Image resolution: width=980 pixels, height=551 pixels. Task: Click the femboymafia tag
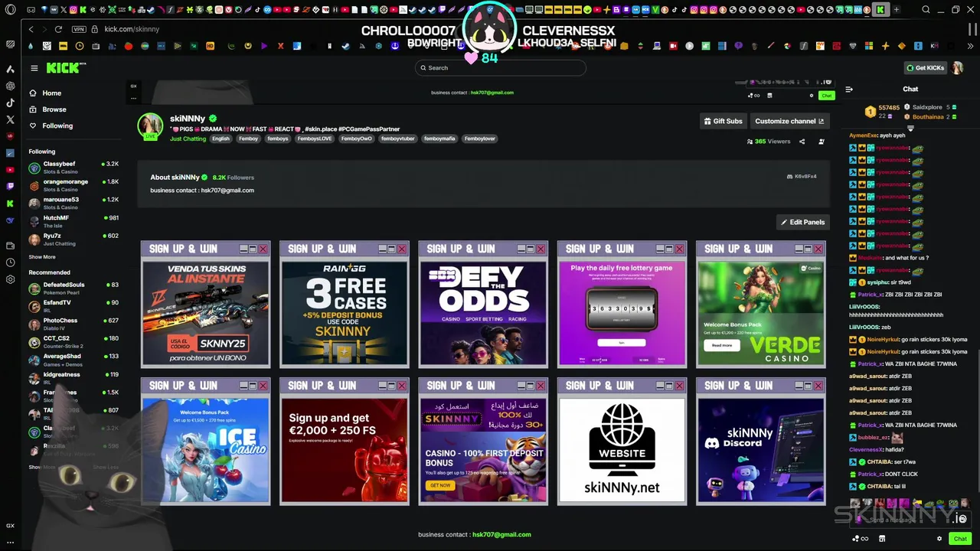pyautogui.click(x=439, y=139)
